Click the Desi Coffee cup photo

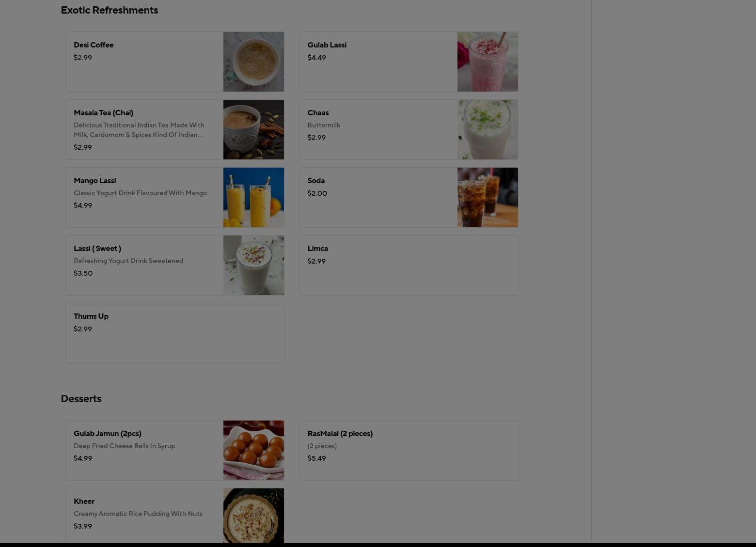(253, 62)
